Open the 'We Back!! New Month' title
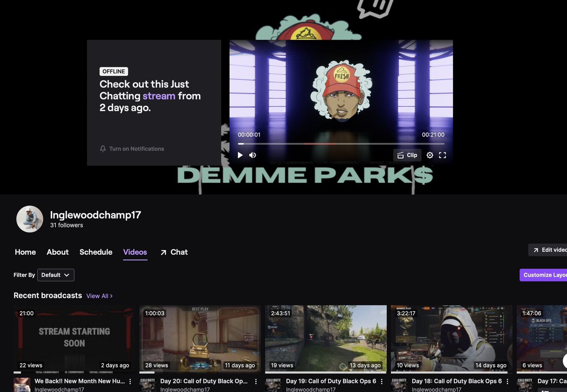Viewport: 567px width, 392px height. pyautogui.click(x=79, y=381)
